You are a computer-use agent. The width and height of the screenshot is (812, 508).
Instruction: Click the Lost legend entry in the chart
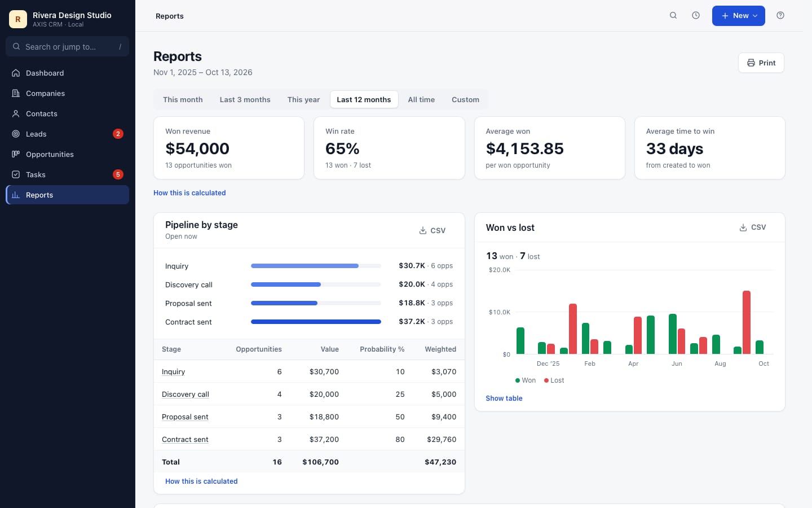tap(554, 380)
